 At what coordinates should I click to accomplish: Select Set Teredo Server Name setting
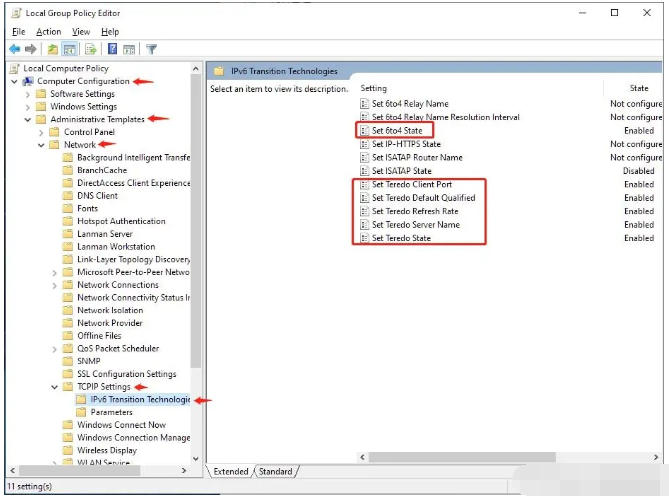pos(416,224)
